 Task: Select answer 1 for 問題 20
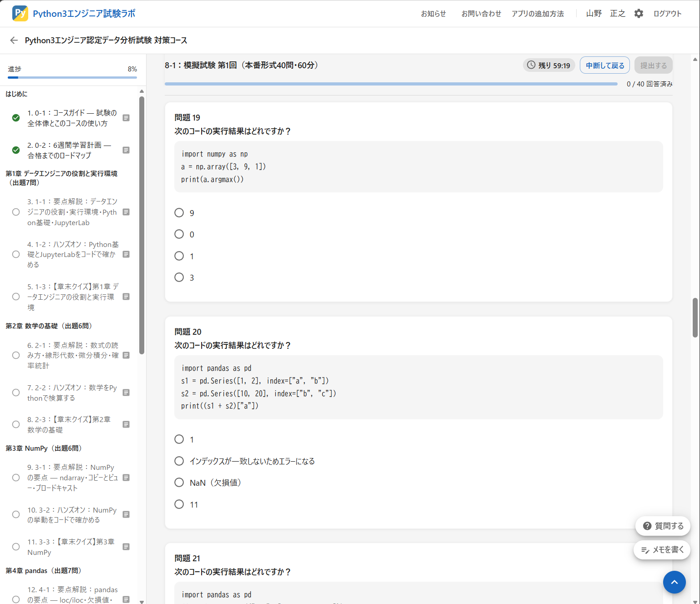pyautogui.click(x=179, y=439)
